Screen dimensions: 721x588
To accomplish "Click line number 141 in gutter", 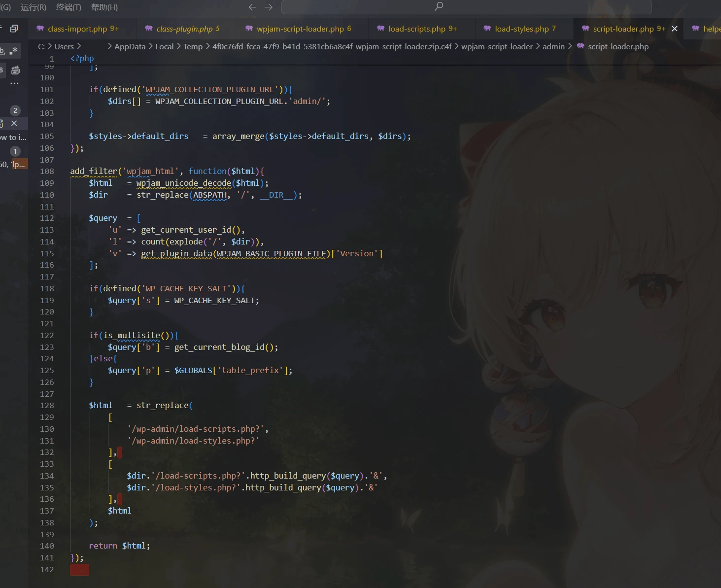I will coord(47,558).
